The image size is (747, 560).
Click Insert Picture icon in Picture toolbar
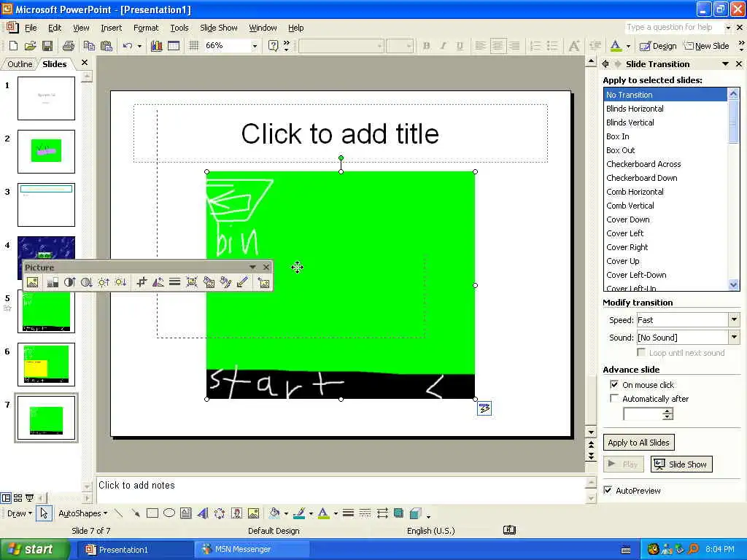(32, 282)
